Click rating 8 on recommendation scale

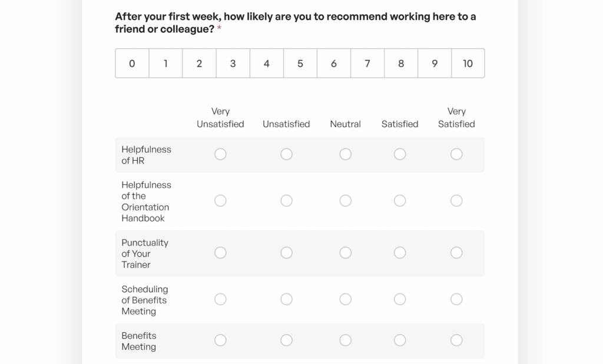click(x=401, y=64)
